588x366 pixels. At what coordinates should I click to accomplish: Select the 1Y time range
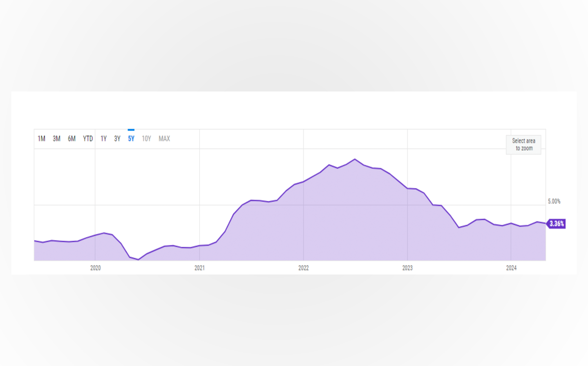104,139
